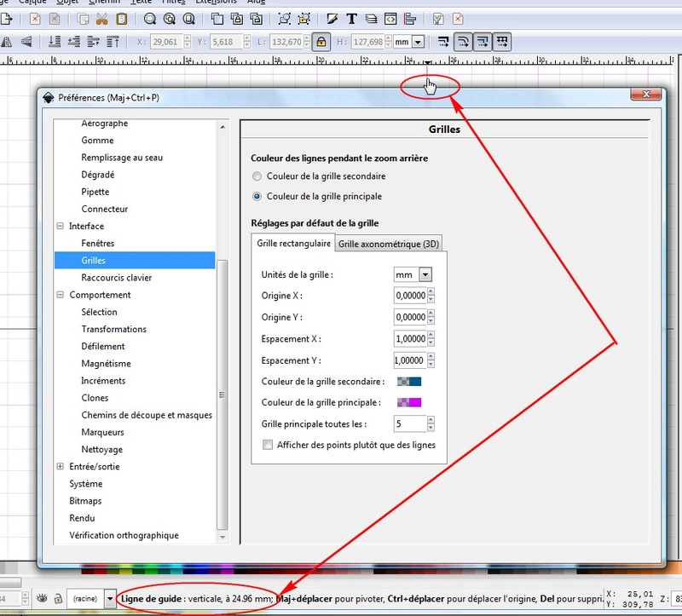
Task: Click the Export document toolbar icon
Action: coord(7,19)
